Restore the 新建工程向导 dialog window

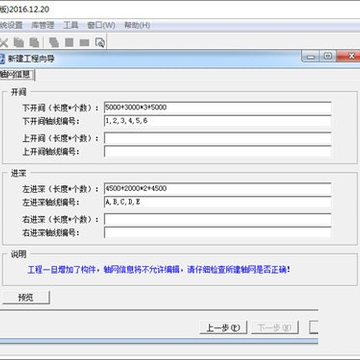[x=328, y=56]
